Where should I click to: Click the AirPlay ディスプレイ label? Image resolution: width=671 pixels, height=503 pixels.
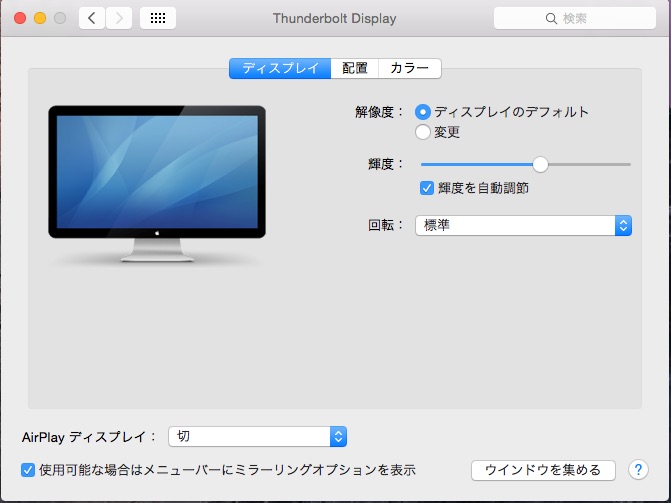pyautogui.click(x=89, y=437)
